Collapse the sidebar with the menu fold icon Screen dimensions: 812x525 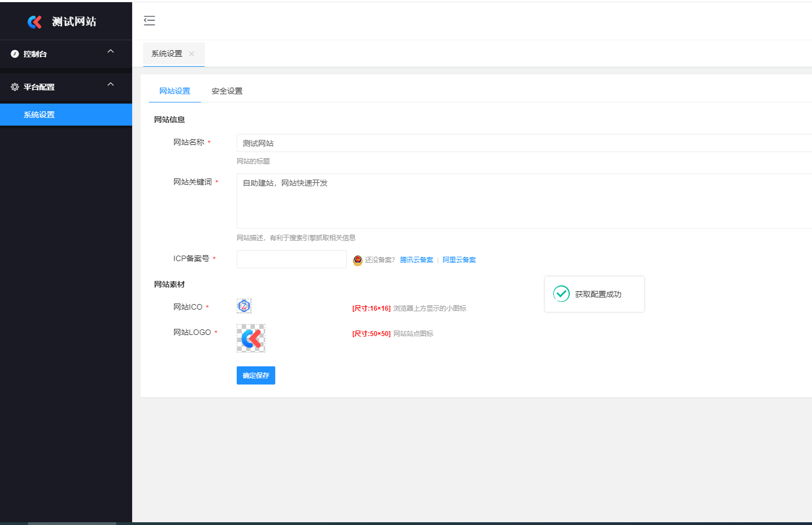[x=149, y=21]
